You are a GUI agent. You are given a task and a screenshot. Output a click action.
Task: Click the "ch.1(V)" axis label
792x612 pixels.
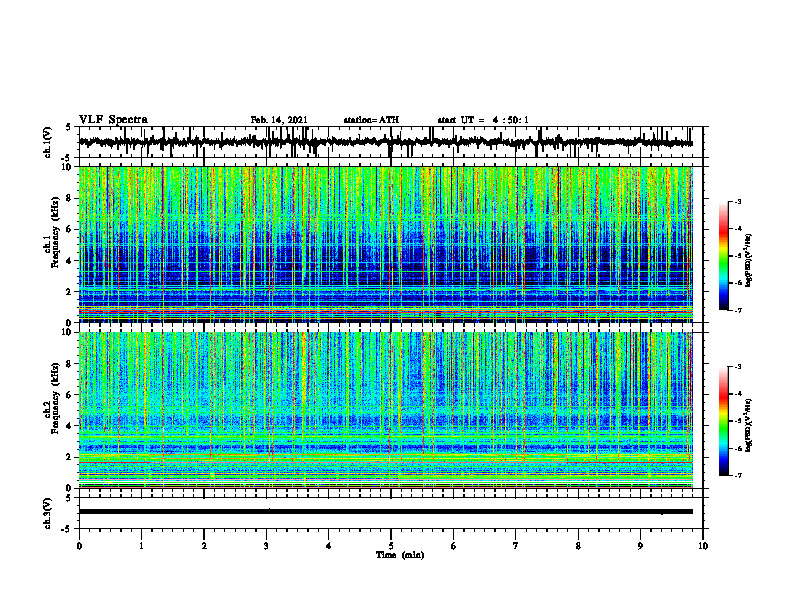coord(48,142)
